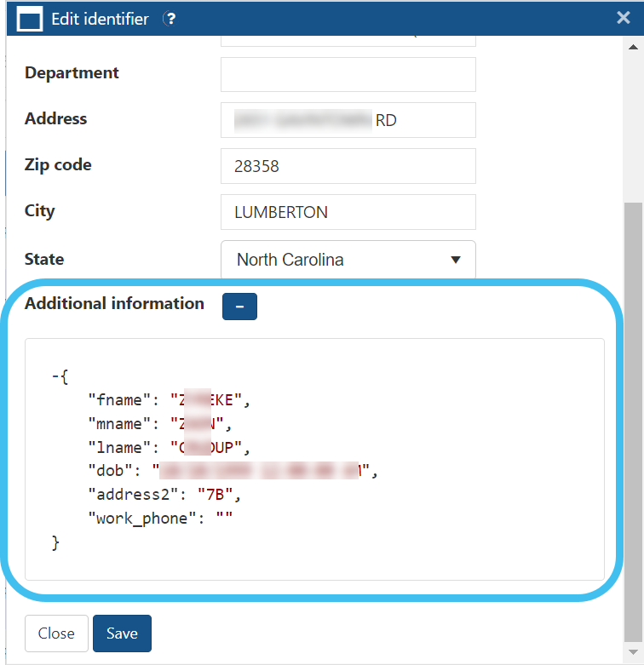Collapse the Additional information section
644x665 pixels.
pyautogui.click(x=239, y=307)
